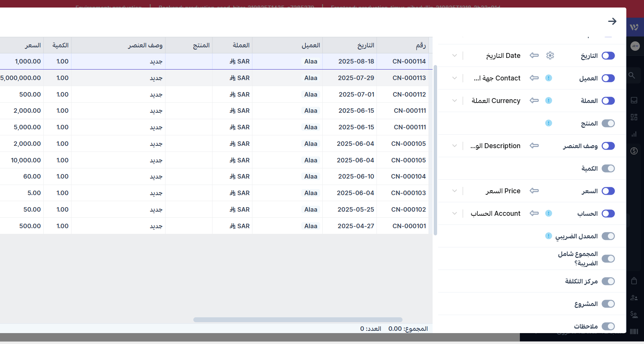Click the horizontal scrollbar under the table

click(x=298, y=320)
